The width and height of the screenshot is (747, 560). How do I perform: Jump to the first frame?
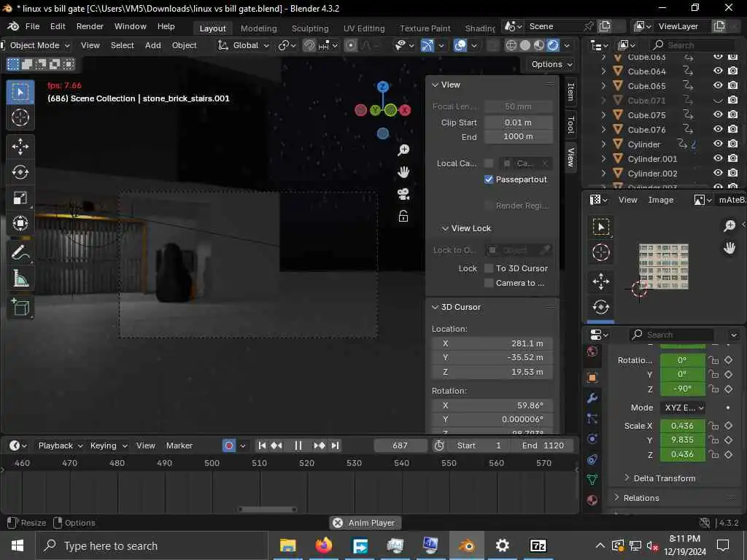pos(262,446)
